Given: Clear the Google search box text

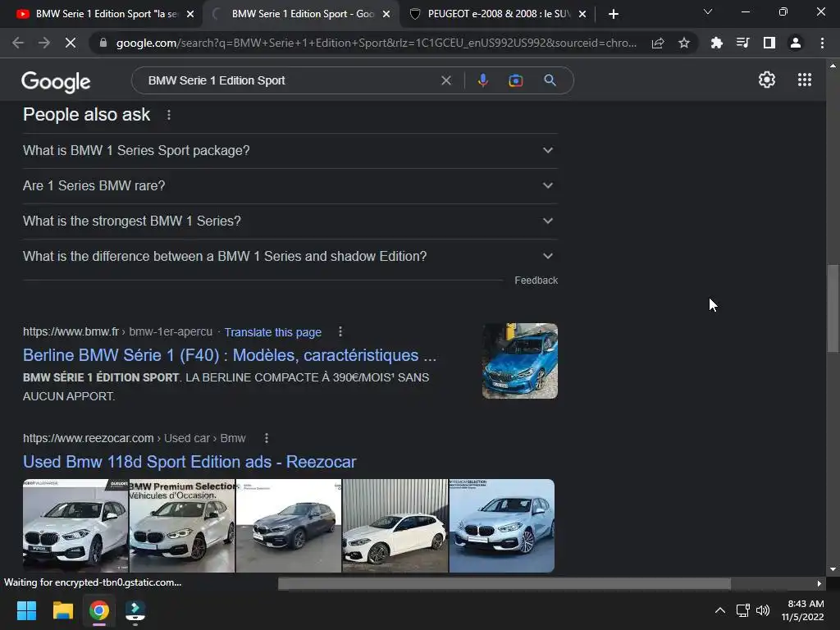Looking at the screenshot, I should coord(445,80).
